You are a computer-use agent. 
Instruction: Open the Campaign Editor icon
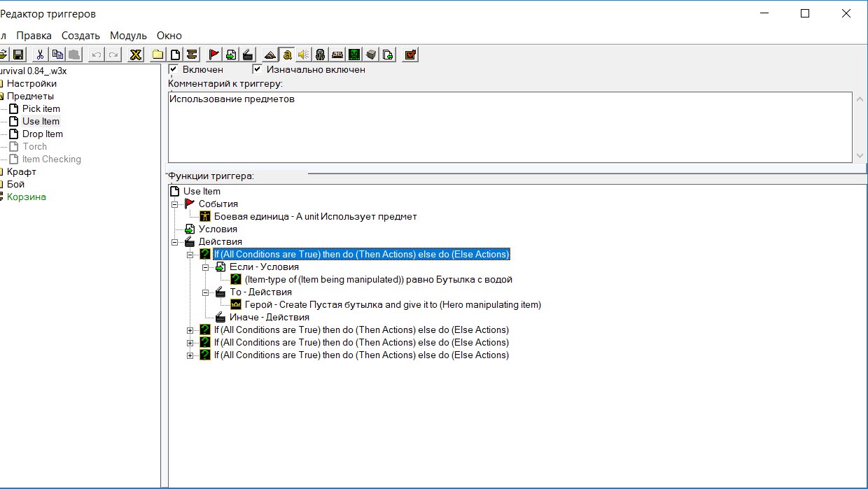pyautogui.click(x=337, y=55)
